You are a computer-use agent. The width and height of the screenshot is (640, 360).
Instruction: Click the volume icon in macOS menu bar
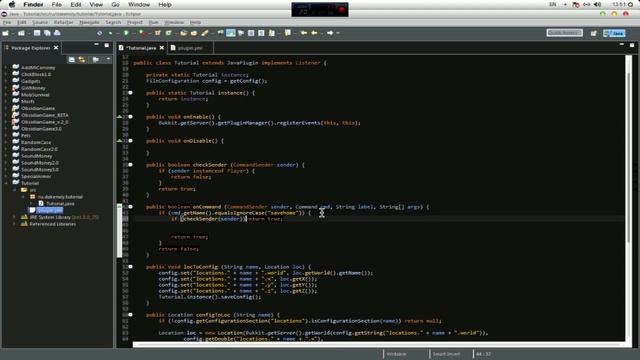(x=597, y=4)
